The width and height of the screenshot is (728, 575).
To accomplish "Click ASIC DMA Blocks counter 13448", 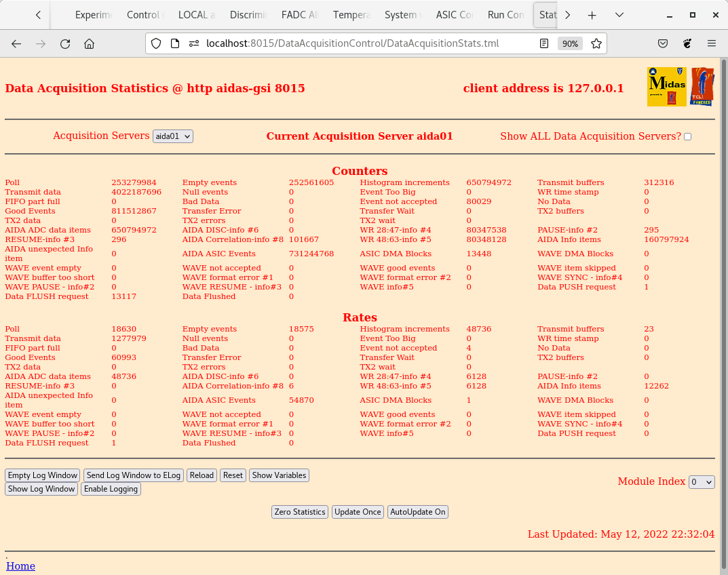I will pos(479,254).
